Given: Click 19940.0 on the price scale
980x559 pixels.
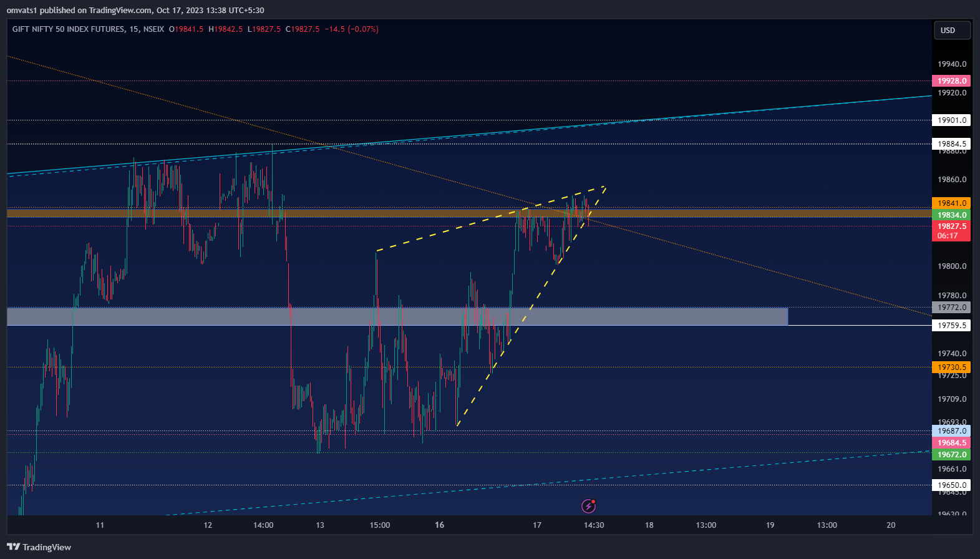Looking at the screenshot, I should tap(952, 64).
